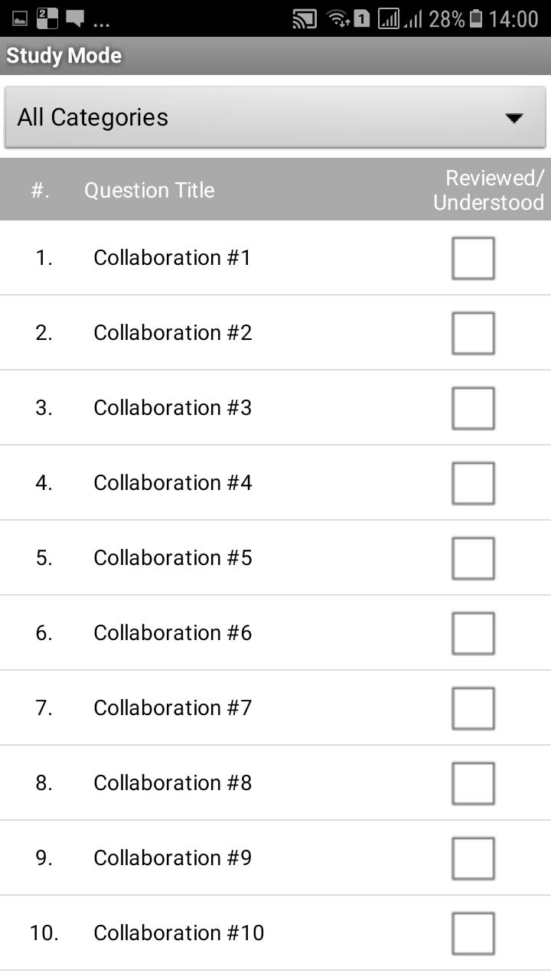The width and height of the screenshot is (551, 980).
Task: Tap the Collaboration #10 question title
Action: [178, 933]
